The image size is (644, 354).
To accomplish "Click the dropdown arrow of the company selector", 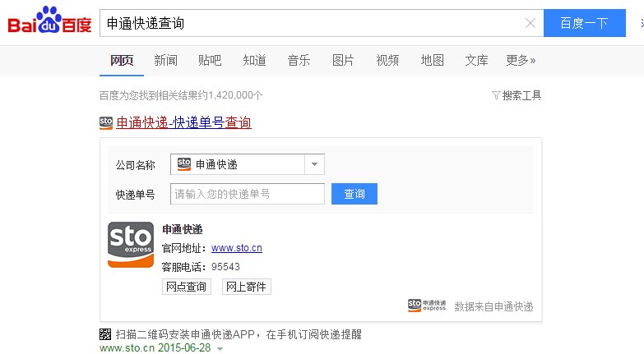I will [x=315, y=164].
